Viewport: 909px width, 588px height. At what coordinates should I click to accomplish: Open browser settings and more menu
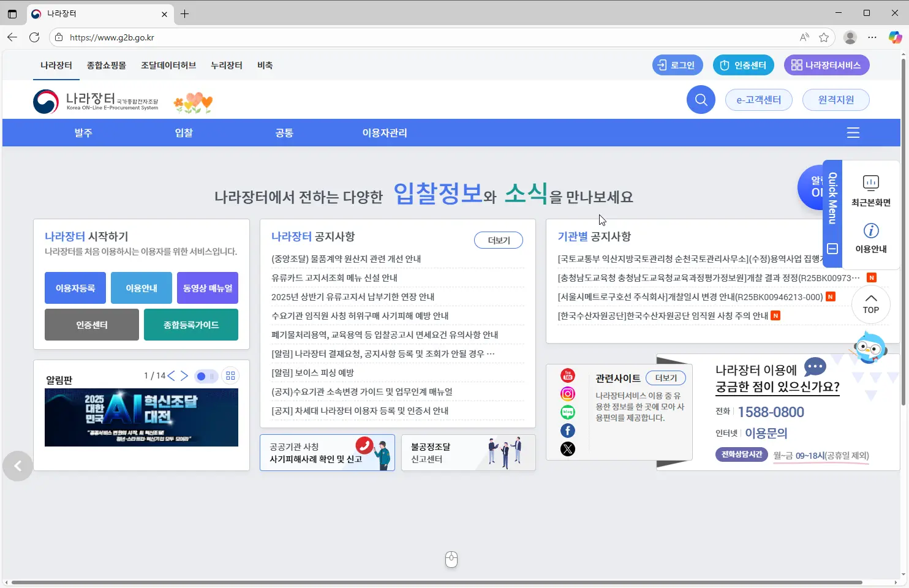point(872,37)
